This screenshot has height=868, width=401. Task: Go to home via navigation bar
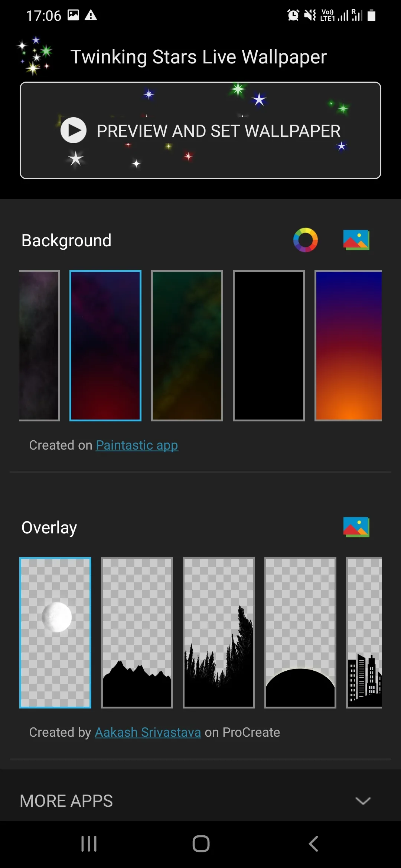pyautogui.click(x=201, y=844)
